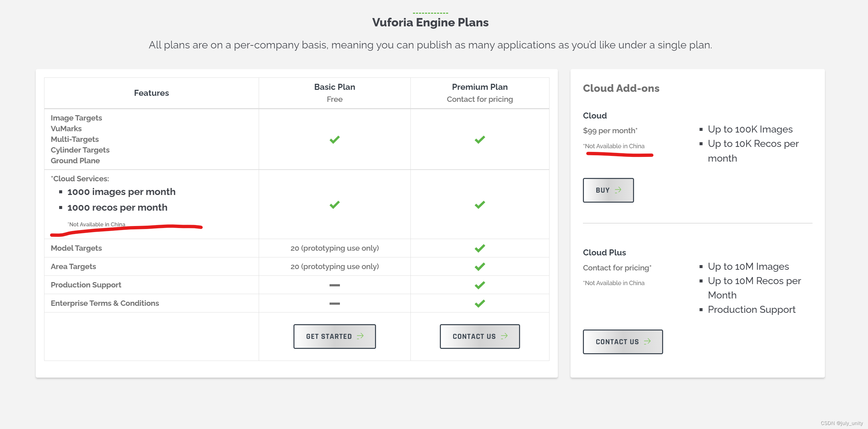
Task: Click the 'Model Targets' row label
Action: 76,248
